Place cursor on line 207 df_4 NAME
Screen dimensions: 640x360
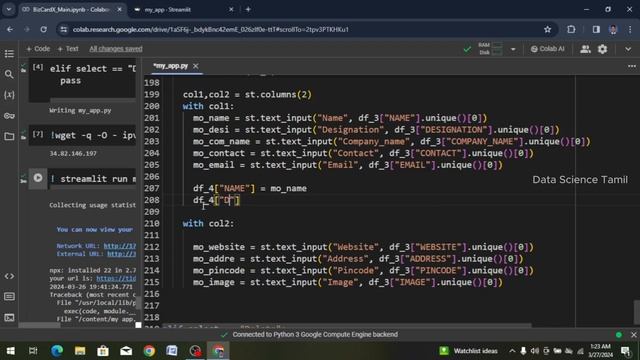click(x=250, y=188)
